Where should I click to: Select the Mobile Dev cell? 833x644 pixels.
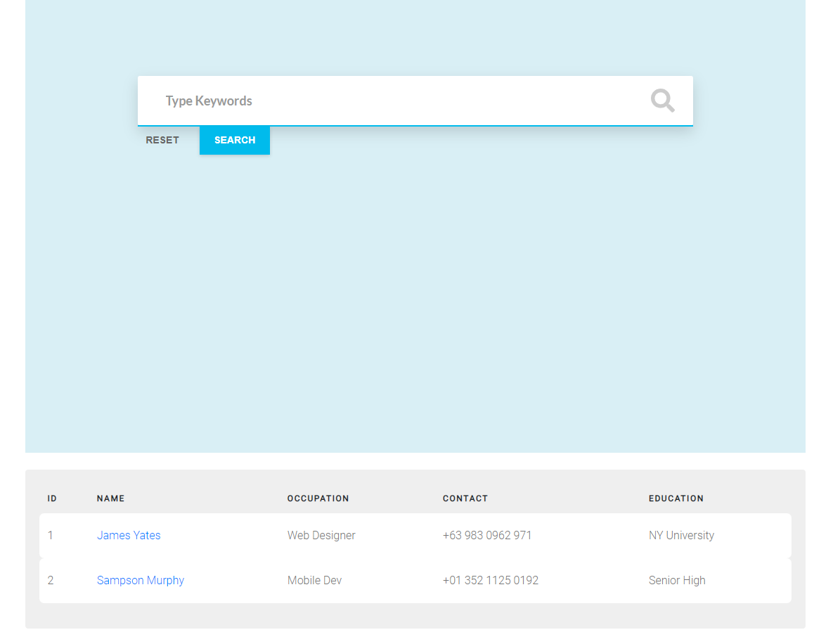(x=314, y=580)
